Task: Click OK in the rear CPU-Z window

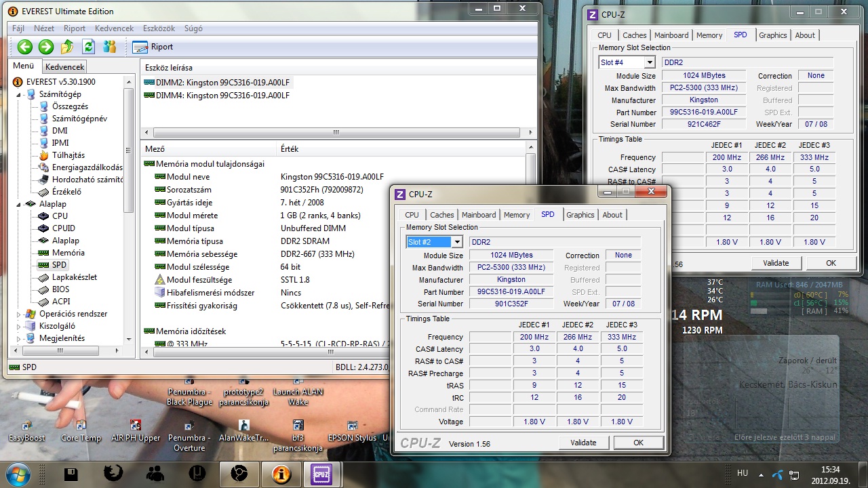Action: 831,263
